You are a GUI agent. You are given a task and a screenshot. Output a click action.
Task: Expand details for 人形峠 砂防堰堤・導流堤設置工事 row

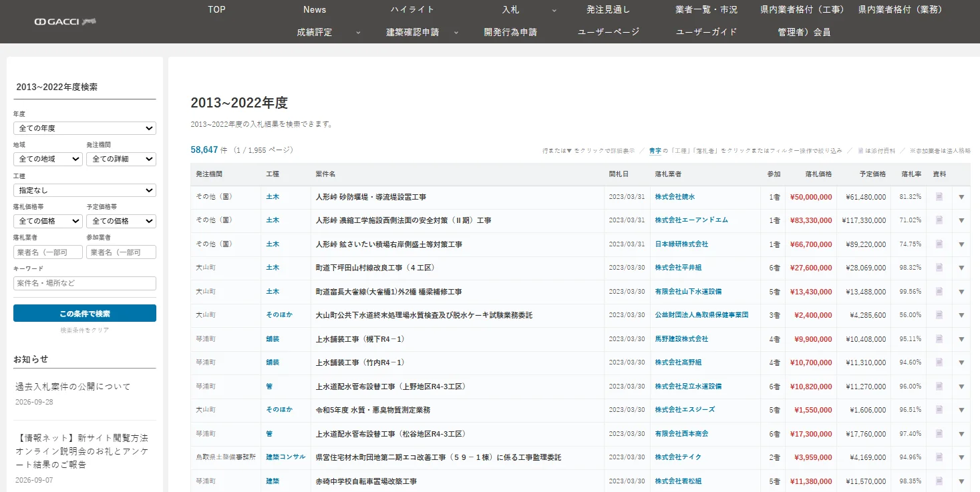click(x=961, y=197)
